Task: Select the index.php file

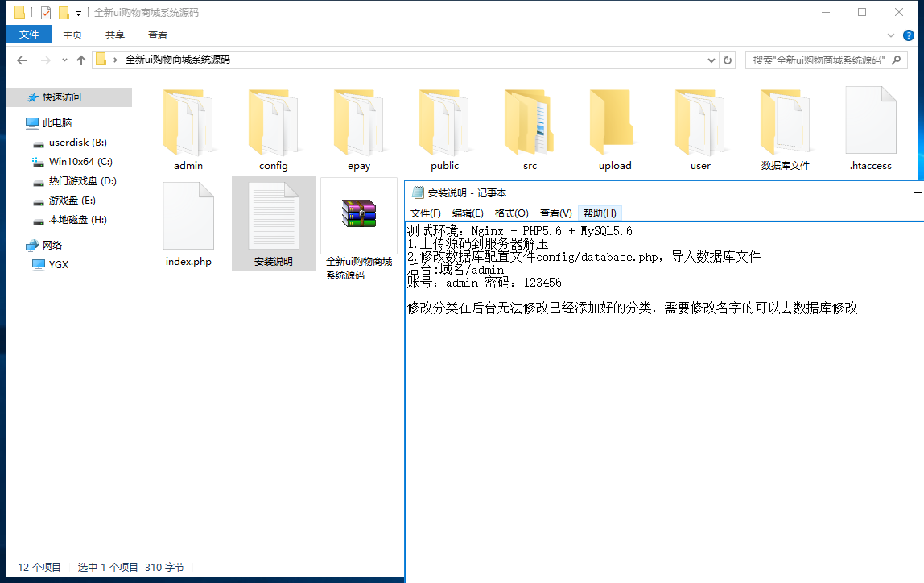Action: [188, 217]
